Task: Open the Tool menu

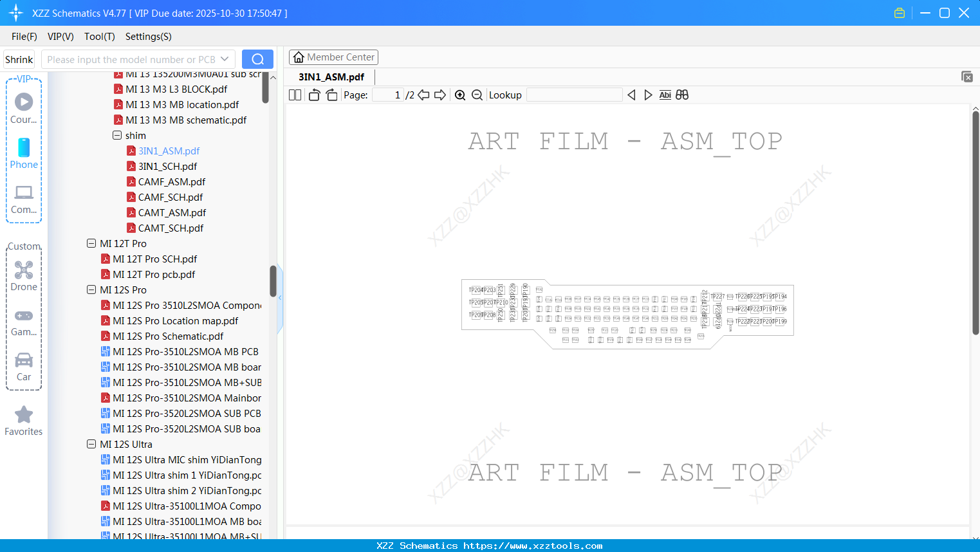Action: point(99,37)
